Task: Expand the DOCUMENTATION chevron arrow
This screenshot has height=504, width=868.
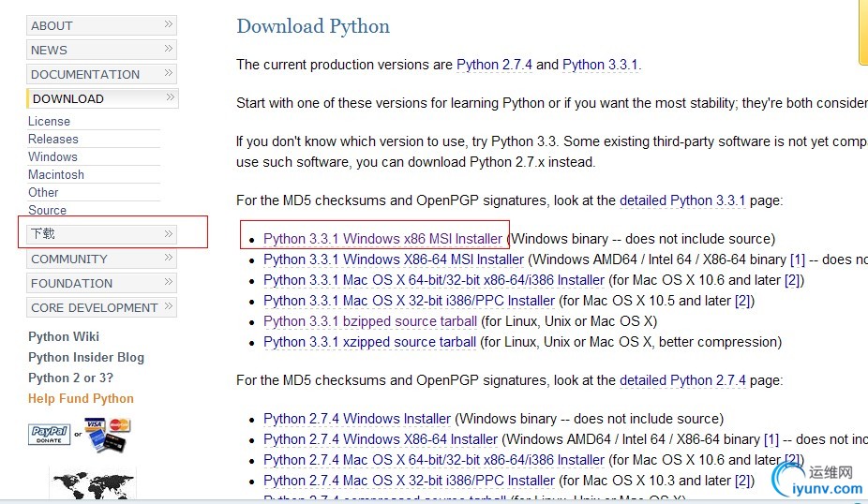Action: [x=169, y=73]
